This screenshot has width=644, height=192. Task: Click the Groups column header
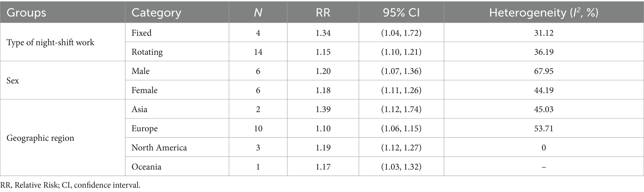(x=26, y=13)
